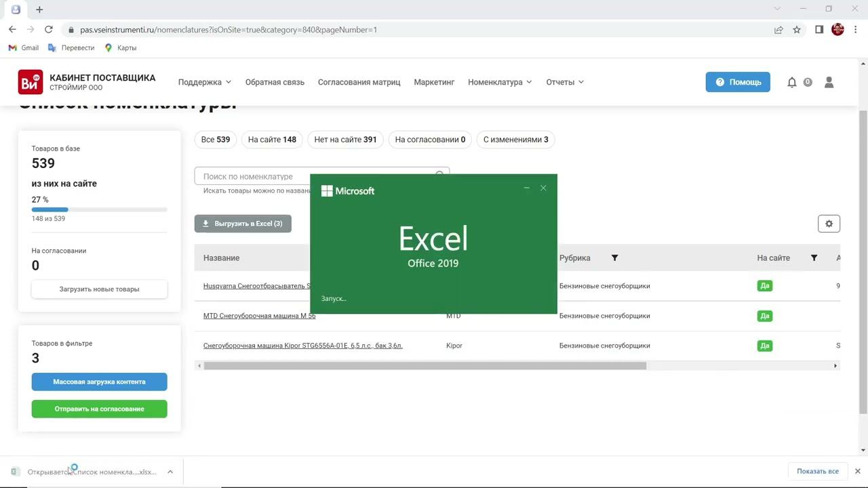Image resolution: width=868 pixels, height=488 pixels.
Task: Expand the Поддержка menu
Action: [205, 82]
